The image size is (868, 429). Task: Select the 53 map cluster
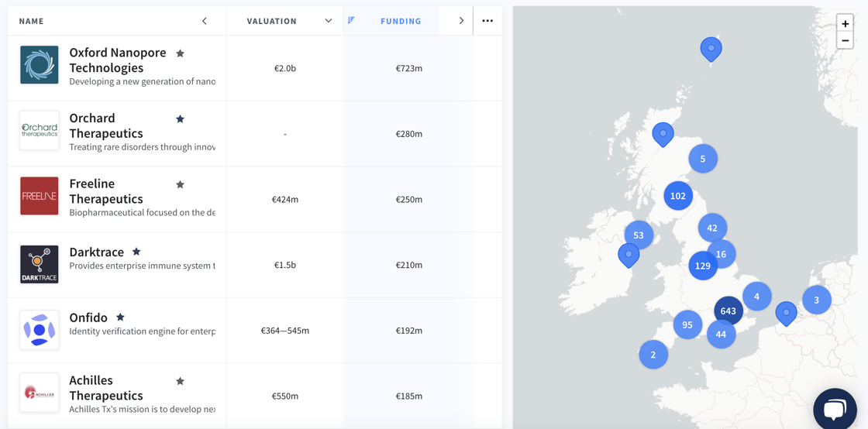[639, 235]
